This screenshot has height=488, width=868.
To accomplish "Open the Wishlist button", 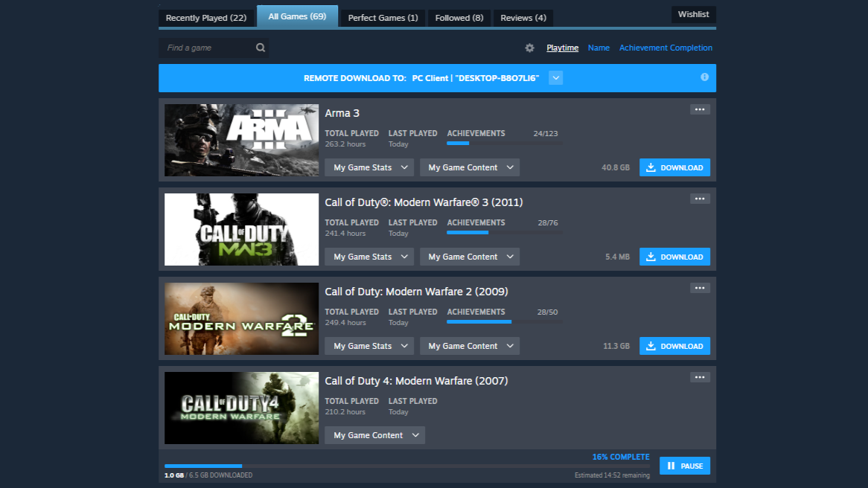I will tap(694, 14).
